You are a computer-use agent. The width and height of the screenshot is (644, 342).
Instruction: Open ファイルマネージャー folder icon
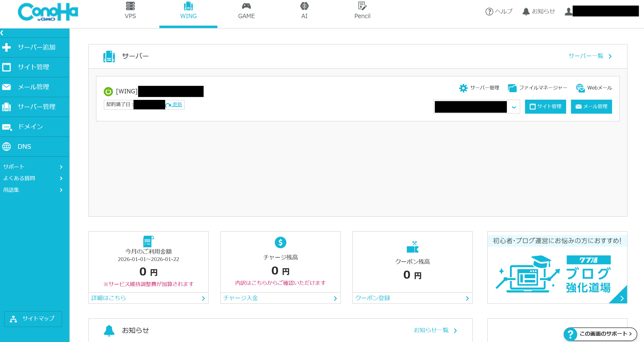[512, 88]
